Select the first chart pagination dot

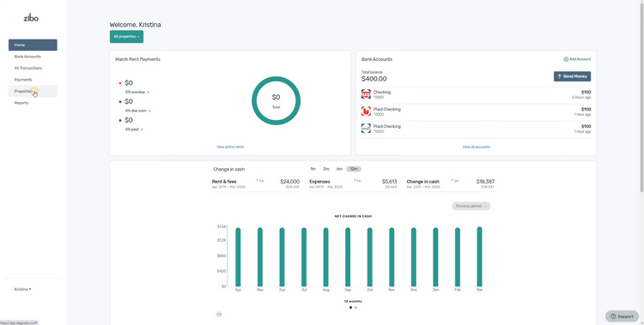point(350,307)
